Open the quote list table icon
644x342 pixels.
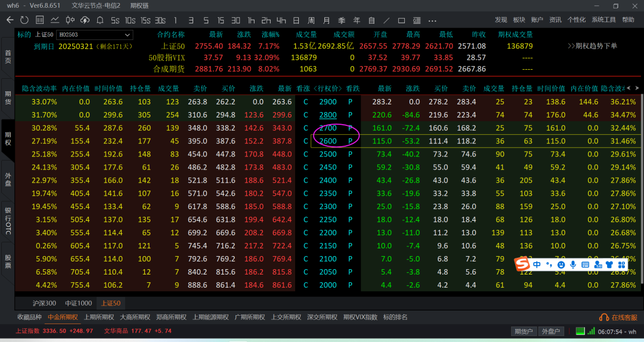click(x=40, y=20)
